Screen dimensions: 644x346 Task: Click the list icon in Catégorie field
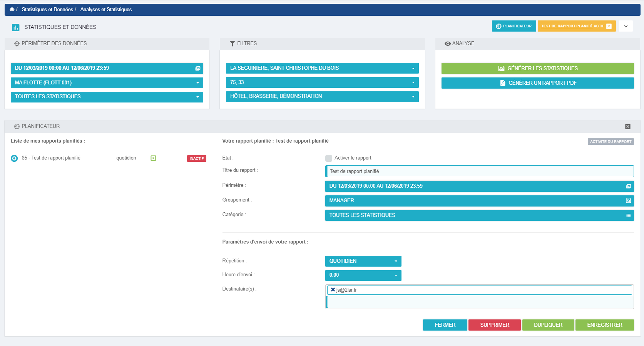[628, 215]
